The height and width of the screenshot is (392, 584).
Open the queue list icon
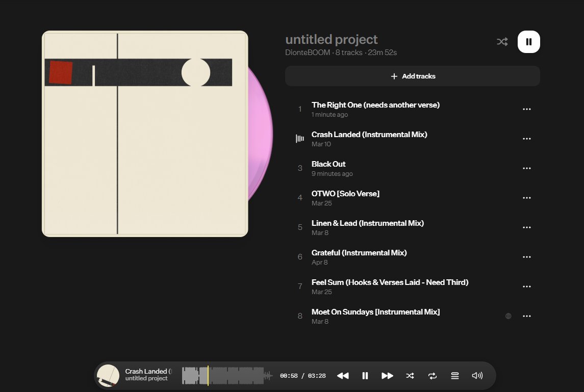pos(455,376)
